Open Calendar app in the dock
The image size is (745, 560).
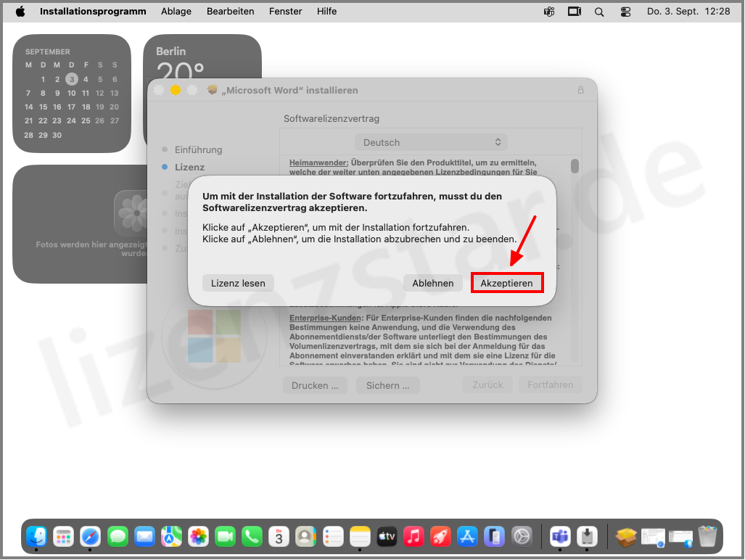[x=279, y=537]
